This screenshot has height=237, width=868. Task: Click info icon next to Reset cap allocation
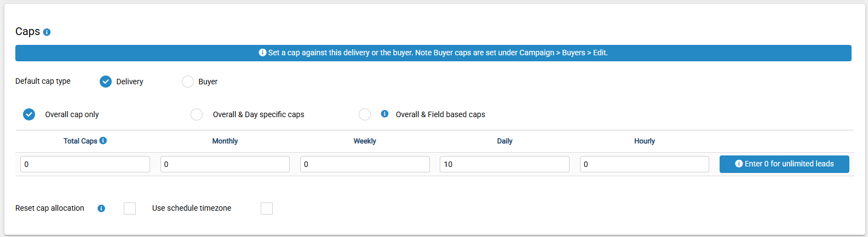coord(101,209)
